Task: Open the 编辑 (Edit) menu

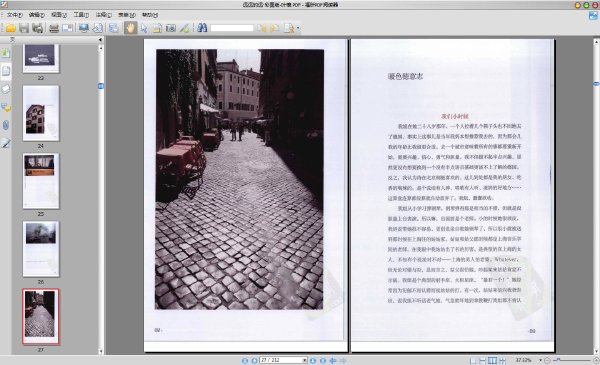Action: (x=37, y=15)
